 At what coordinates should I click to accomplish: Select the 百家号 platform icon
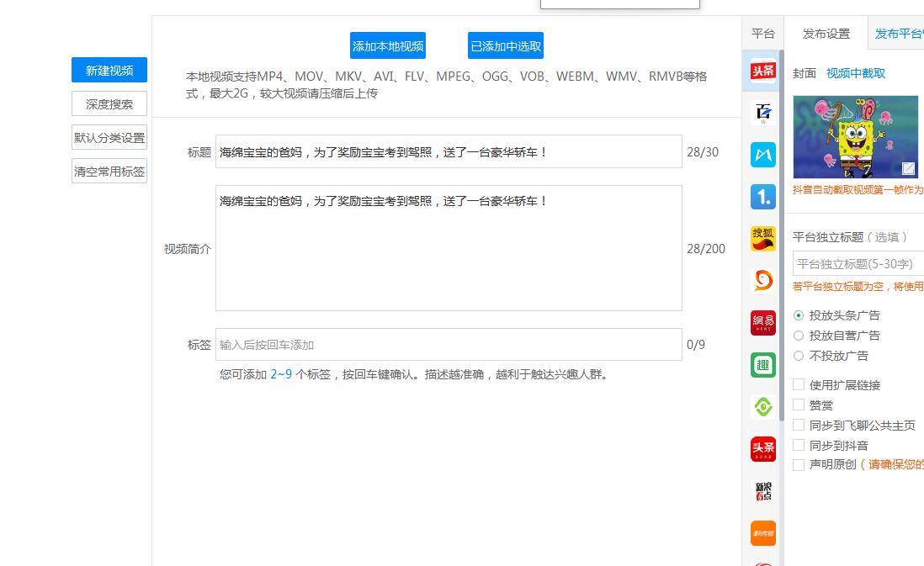762,112
